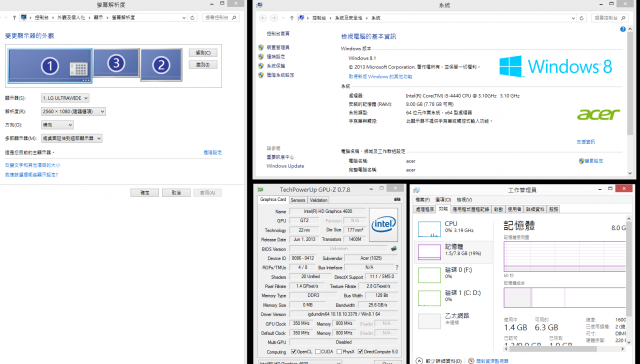Expand address bar history in Screen Resolution window
This screenshot has height=364, width=640.
184,18
